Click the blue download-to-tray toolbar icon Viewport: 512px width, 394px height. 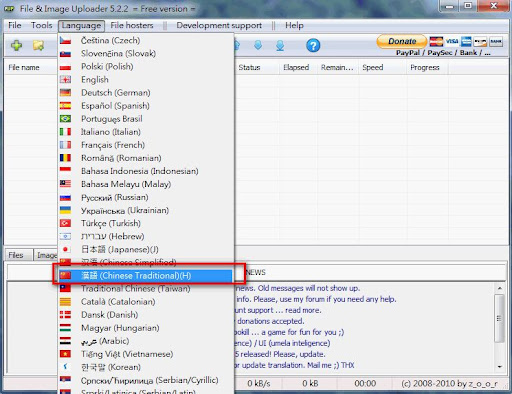[x=280, y=46]
